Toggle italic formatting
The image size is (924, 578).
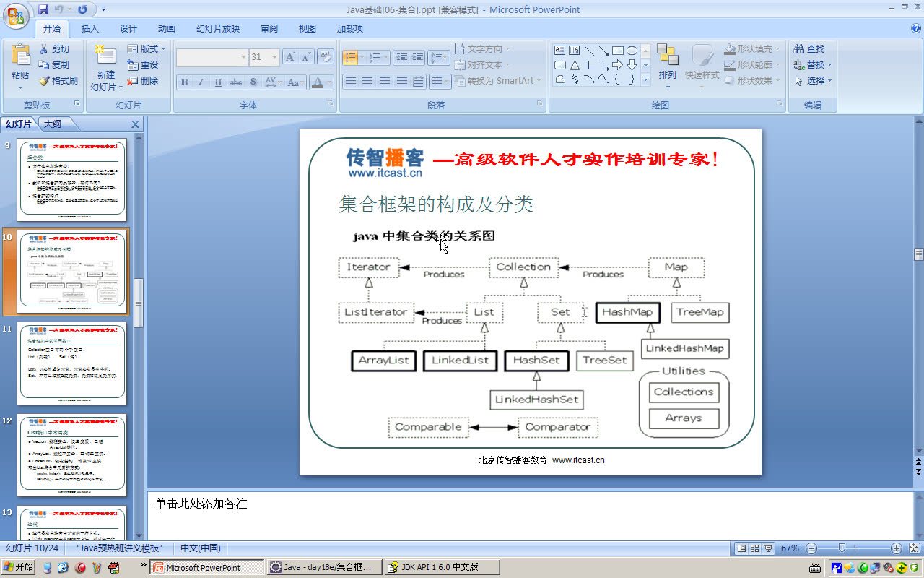click(x=201, y=82)
